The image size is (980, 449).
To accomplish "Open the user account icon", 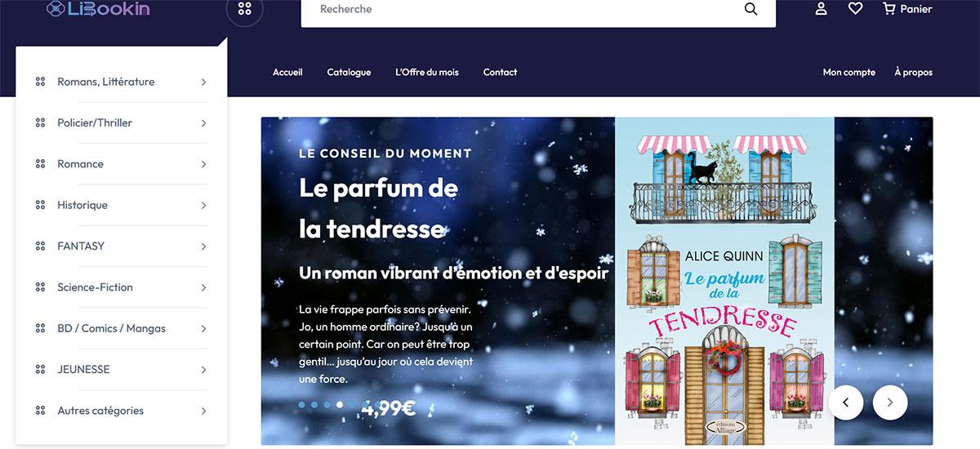I will (822, 9).
